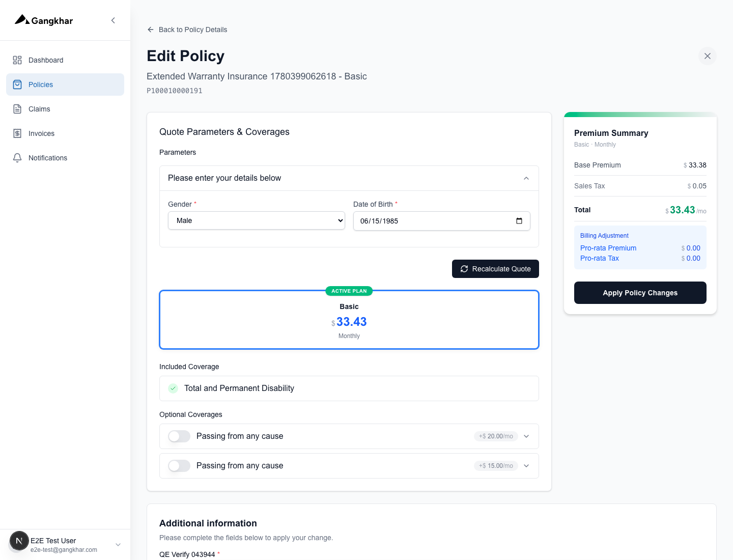Click the recalculate refresh icon

(464, 269)
